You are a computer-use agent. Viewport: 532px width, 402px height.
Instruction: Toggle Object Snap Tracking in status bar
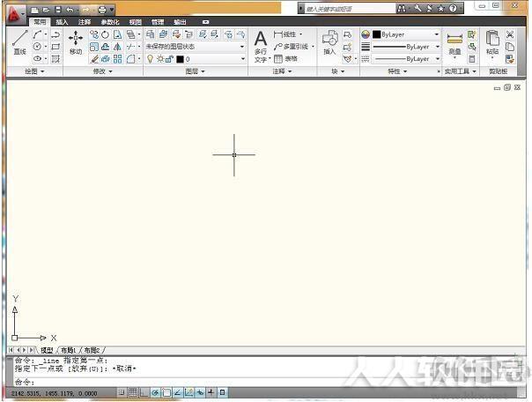click(x=177, y=393)
